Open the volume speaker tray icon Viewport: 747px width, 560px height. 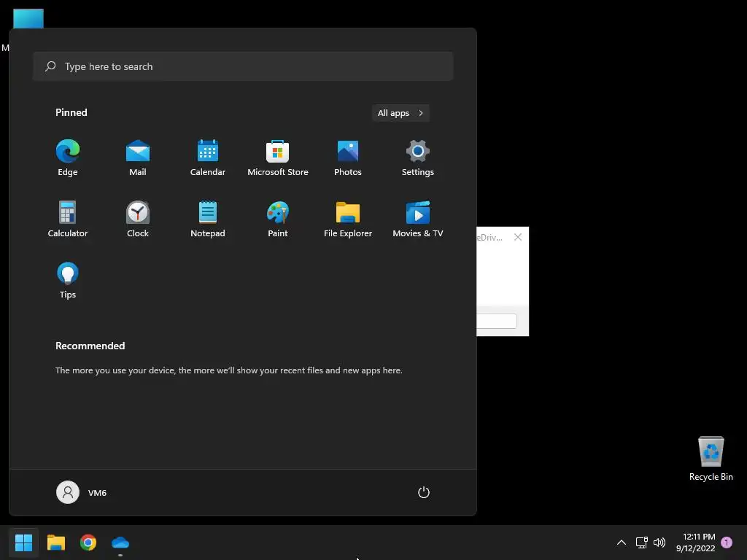point(659,542)
